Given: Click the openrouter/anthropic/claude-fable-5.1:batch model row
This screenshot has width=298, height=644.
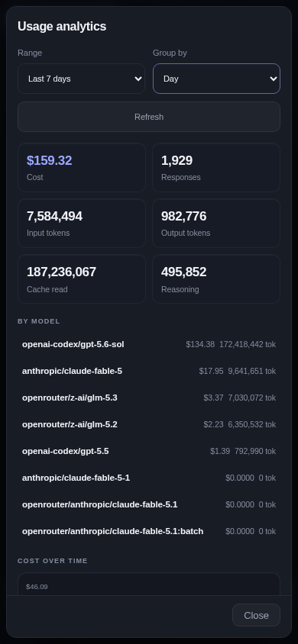Looking at the screenshot, I should 149,531.
